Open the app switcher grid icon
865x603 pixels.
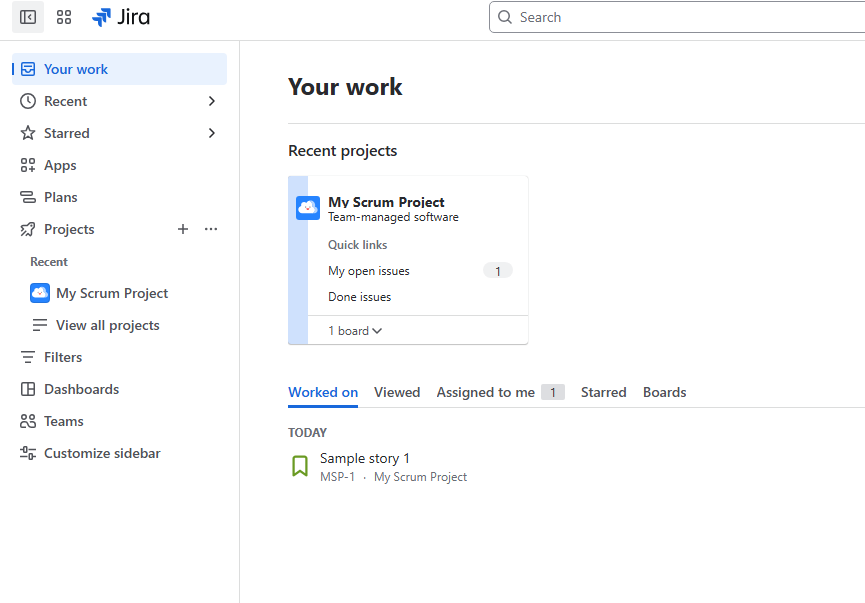coord(64,17)
